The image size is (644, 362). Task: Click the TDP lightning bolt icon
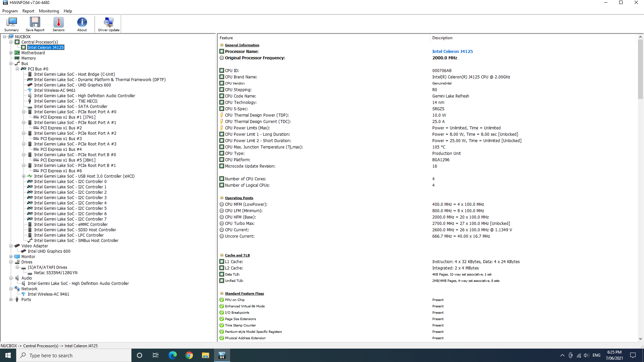[222, 115]
